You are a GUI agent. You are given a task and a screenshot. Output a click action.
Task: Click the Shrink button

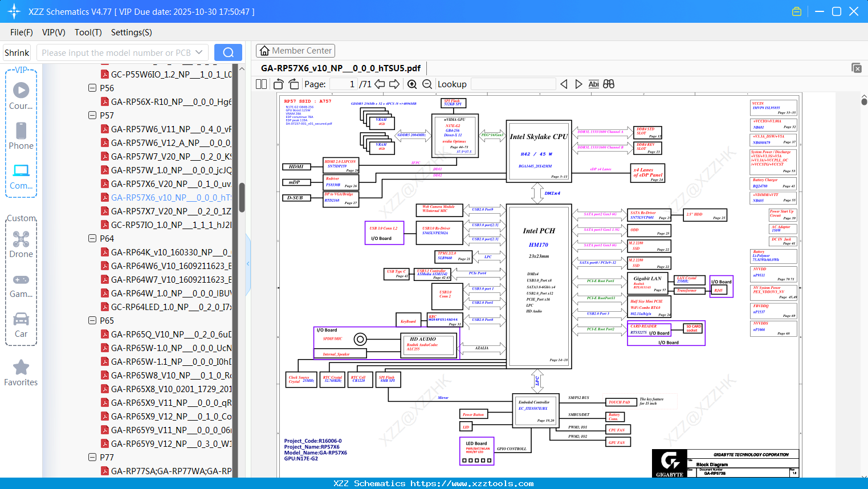[17, 52]
